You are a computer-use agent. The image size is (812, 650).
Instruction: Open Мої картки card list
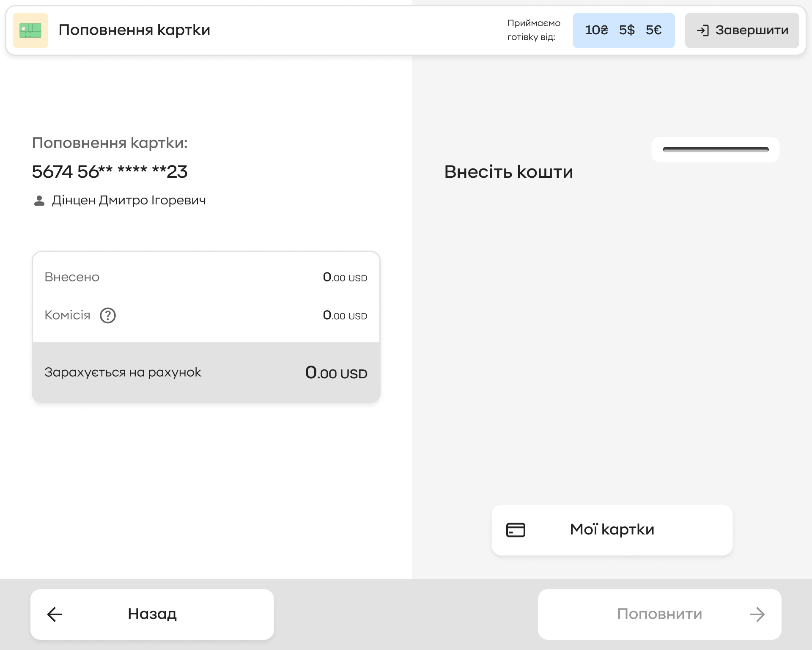pyautogui.click(x=612, y=530)
